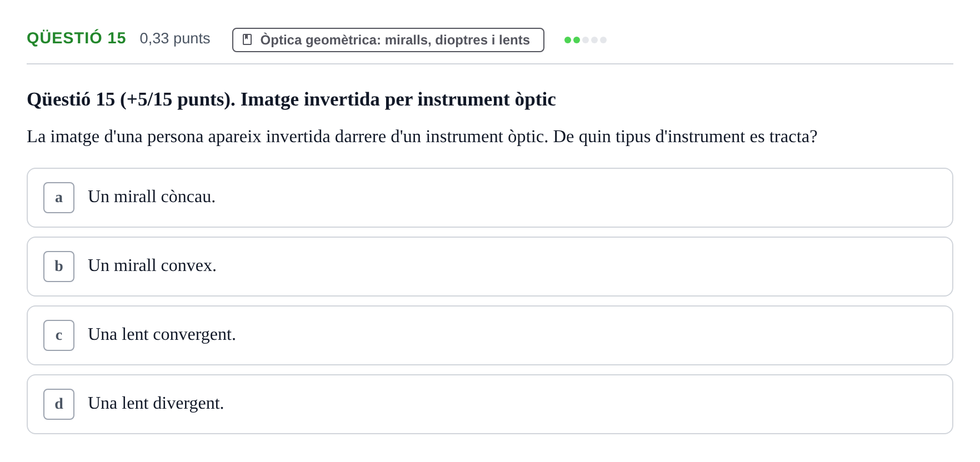Select answer letter box b

(59, 267)
